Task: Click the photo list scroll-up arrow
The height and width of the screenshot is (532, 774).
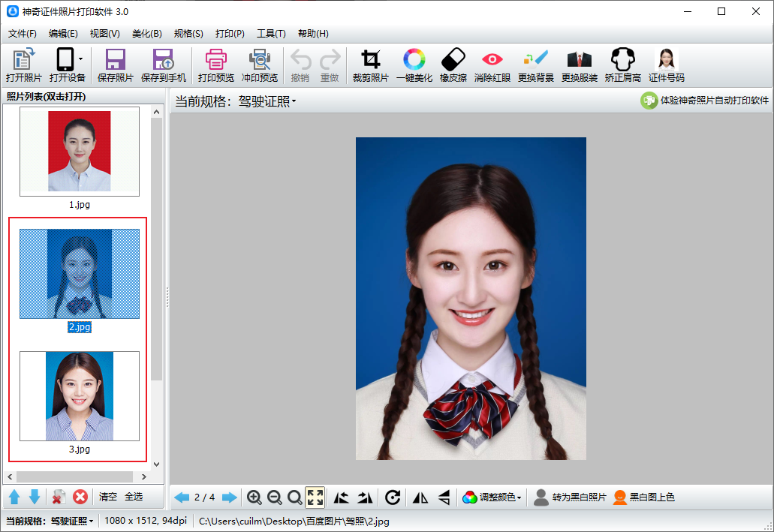Action: pyautogui.click(x=156, y=112)
